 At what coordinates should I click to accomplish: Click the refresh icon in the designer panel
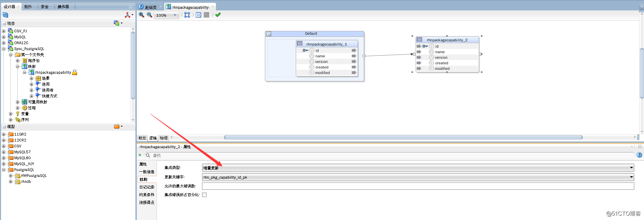click(5, 15)
